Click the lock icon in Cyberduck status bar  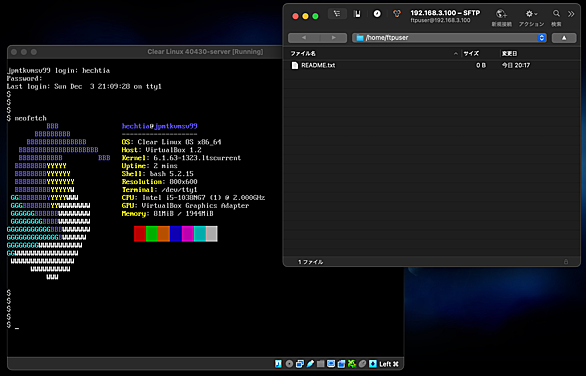[x=566, y=262]
